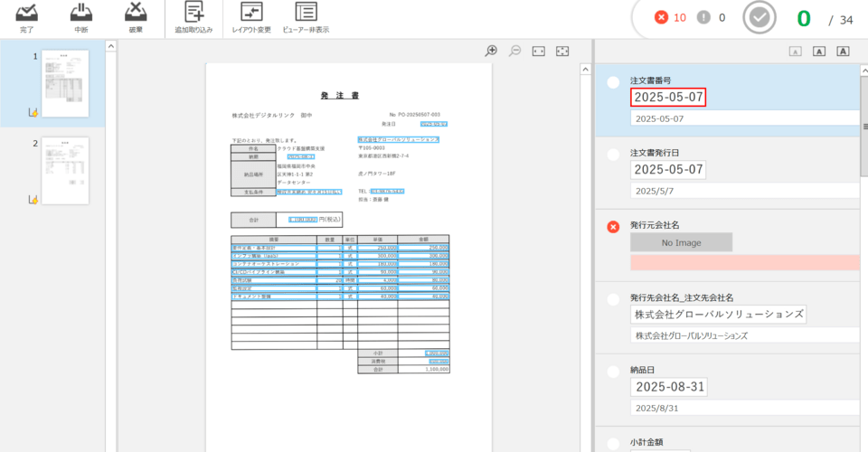
Task: Click the highlighted 小計 amount 1,000,000
Action: pyautogui.click(x=437, y=353)
